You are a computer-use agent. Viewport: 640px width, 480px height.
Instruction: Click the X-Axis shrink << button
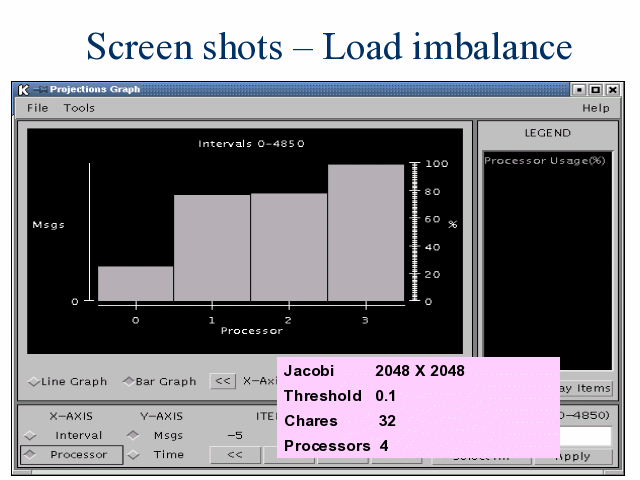[x=224, y=381]
